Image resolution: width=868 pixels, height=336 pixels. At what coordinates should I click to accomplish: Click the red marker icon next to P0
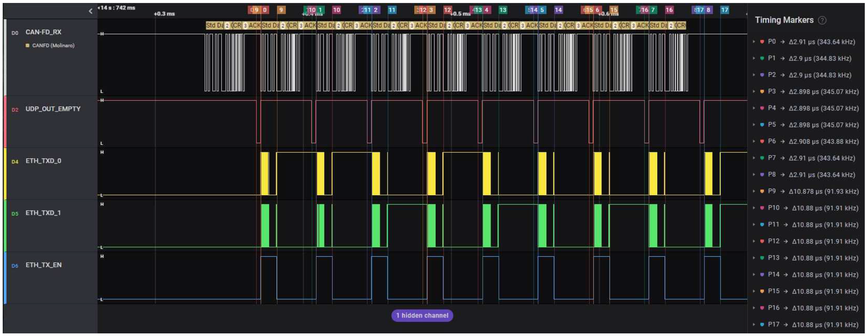click(762, 42)
